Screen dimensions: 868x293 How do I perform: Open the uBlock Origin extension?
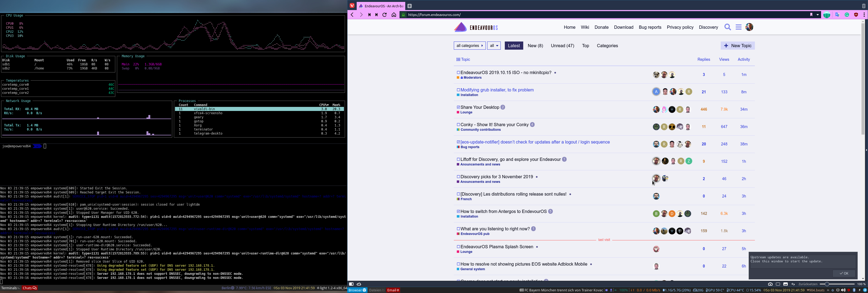856,15
